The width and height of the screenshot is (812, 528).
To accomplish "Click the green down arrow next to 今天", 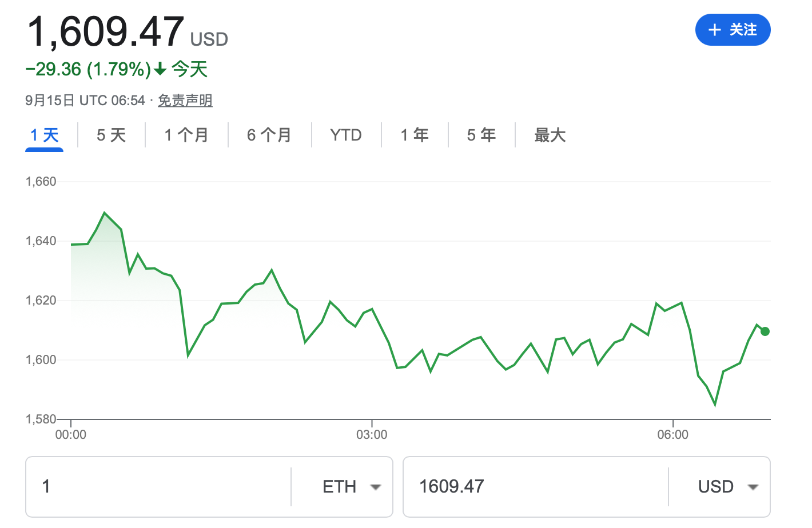I will pos(159,69).
